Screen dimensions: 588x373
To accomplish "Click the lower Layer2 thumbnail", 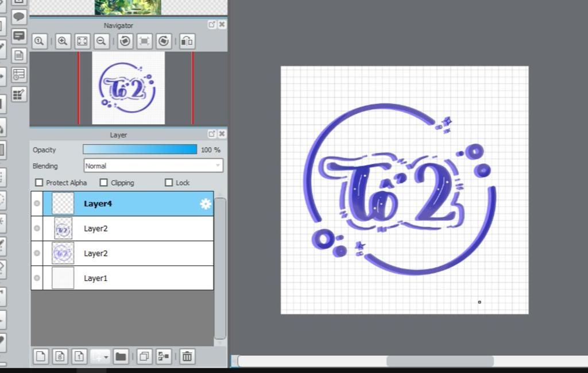I will 63,253.
